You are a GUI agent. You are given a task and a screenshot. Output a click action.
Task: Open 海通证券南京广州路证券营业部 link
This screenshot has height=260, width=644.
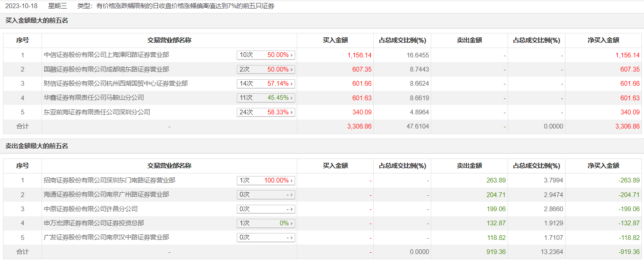click(x=106, y=194)
